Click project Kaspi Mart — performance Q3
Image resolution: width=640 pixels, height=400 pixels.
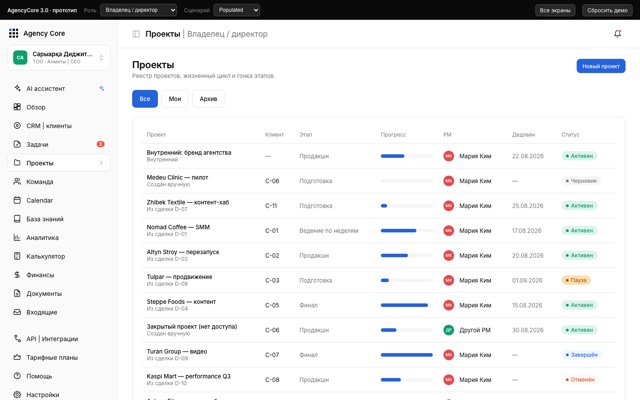[189, 376]
